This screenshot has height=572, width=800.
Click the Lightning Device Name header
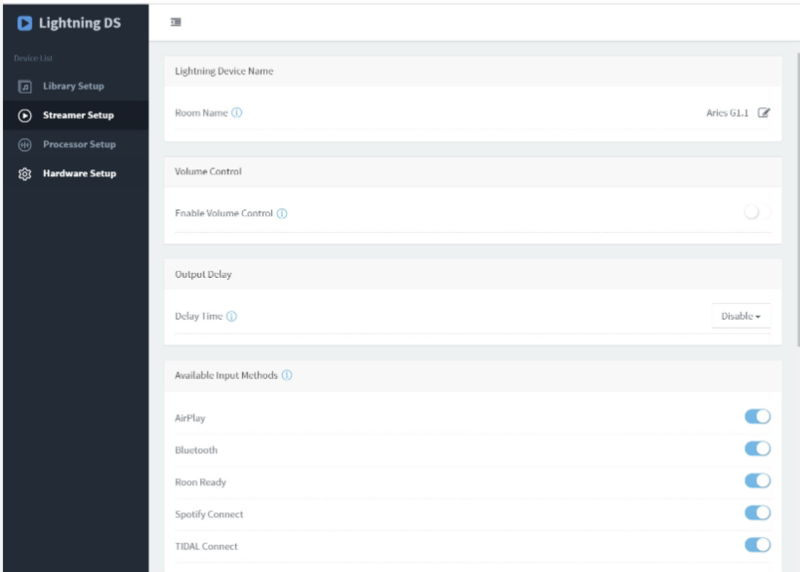[x=224, y=71]
